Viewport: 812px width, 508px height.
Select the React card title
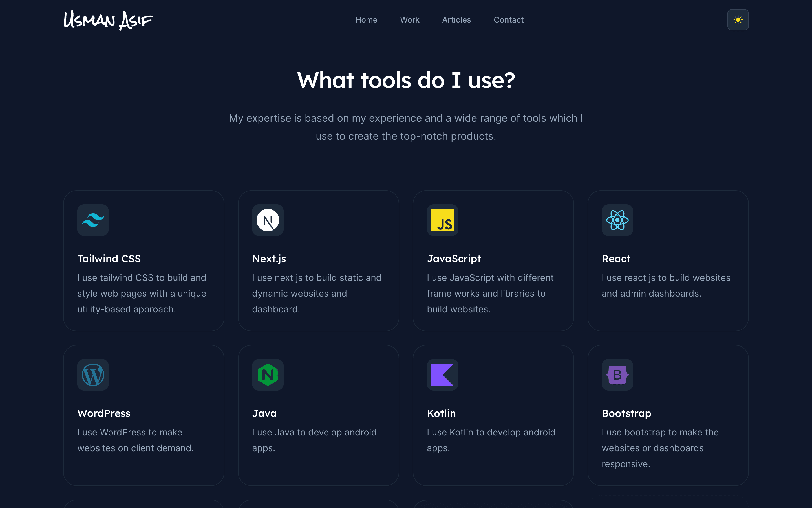pyautogui.click(x=616, y=259)
